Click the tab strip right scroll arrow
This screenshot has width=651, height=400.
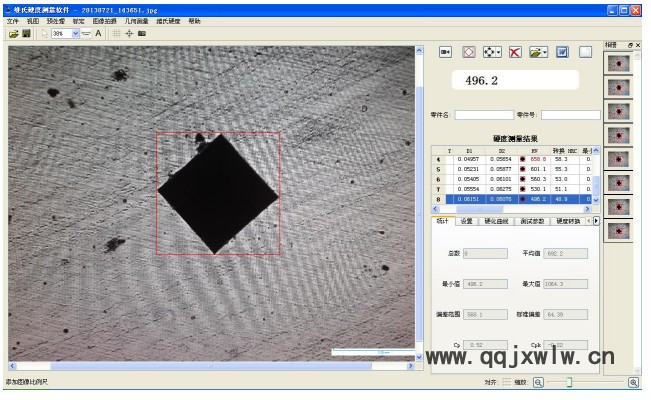click(596, 221)
